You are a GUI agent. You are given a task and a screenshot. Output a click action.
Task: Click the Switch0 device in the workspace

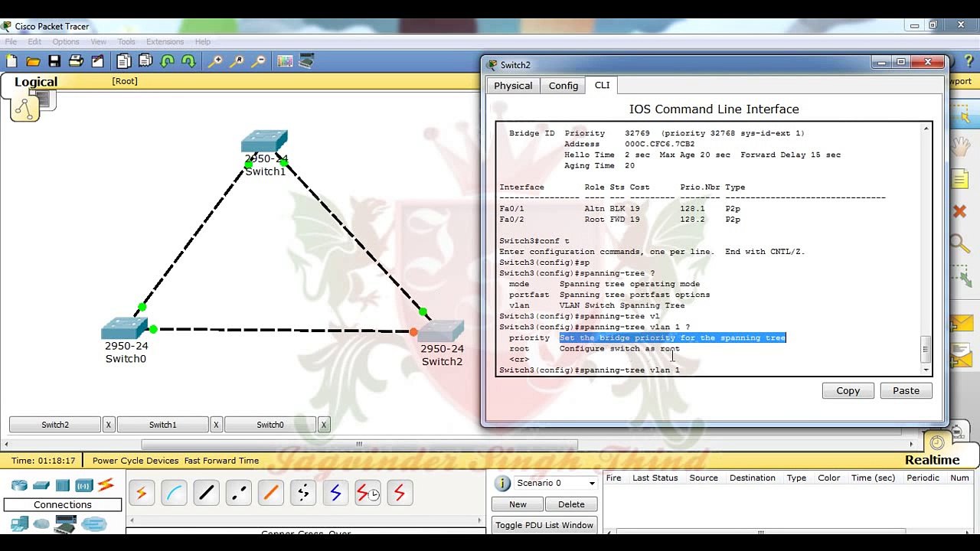point(125,329)
